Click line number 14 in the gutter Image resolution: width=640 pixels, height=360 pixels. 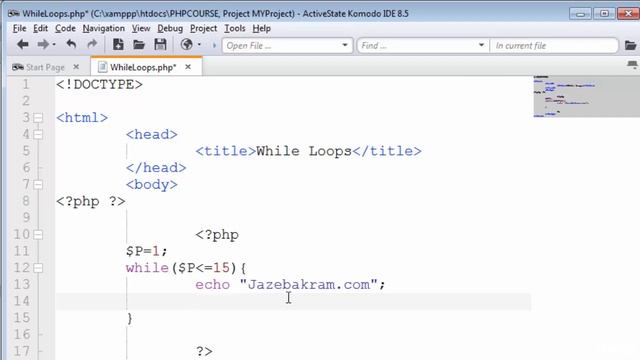pyautogui.click(x=22, y=301)
